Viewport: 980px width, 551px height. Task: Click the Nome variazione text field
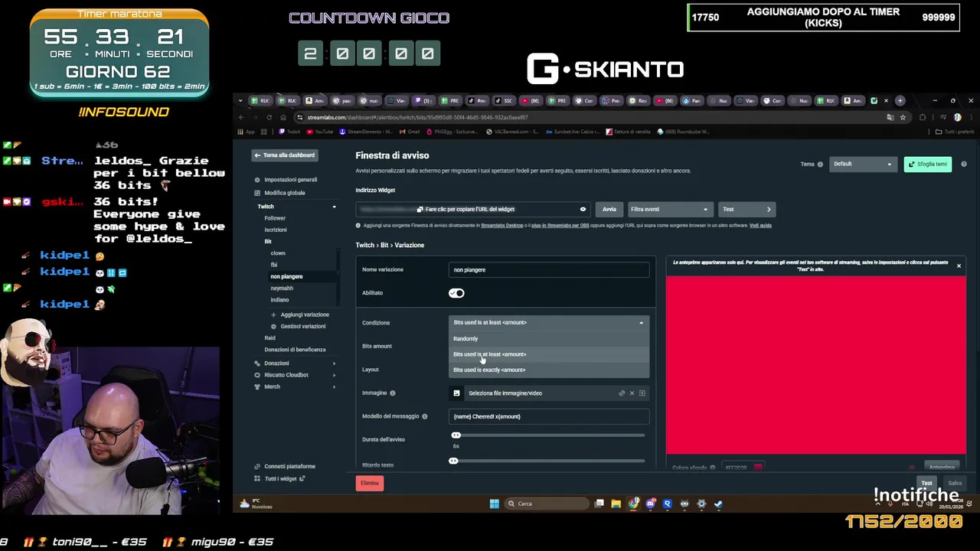549,269
